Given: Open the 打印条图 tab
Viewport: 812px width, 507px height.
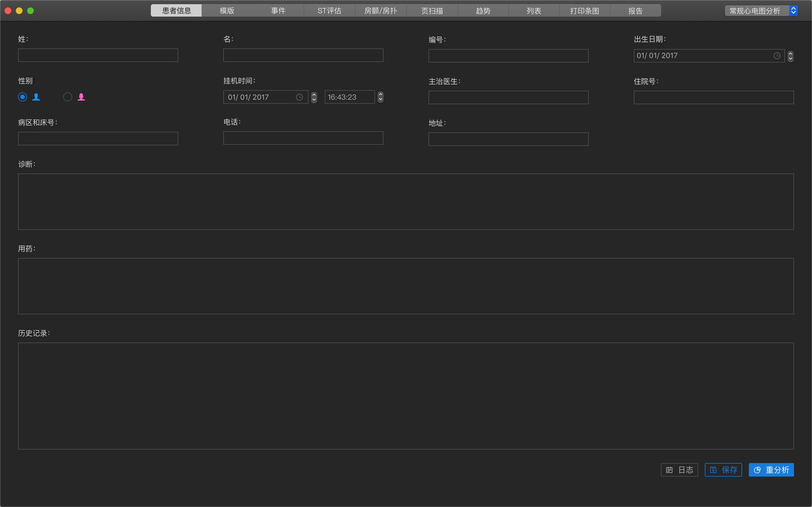Looking at the screenshot, I should [584, 11].
